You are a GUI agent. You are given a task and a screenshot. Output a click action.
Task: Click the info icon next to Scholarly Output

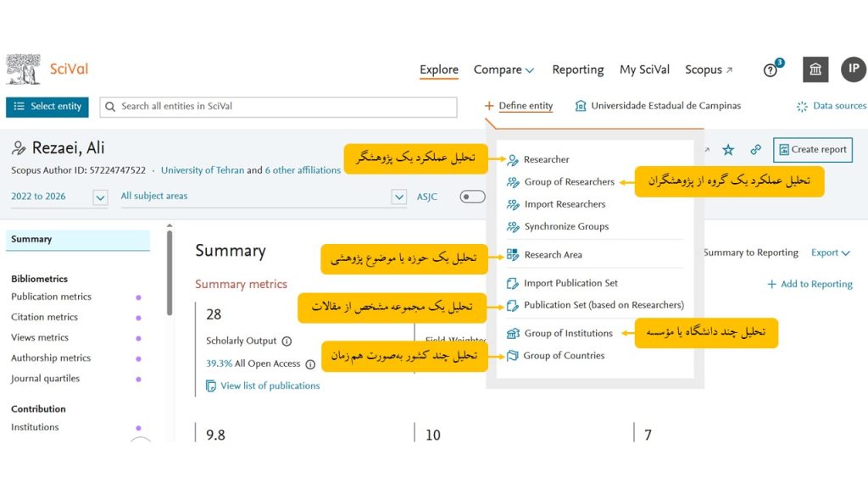click(287, 341)
